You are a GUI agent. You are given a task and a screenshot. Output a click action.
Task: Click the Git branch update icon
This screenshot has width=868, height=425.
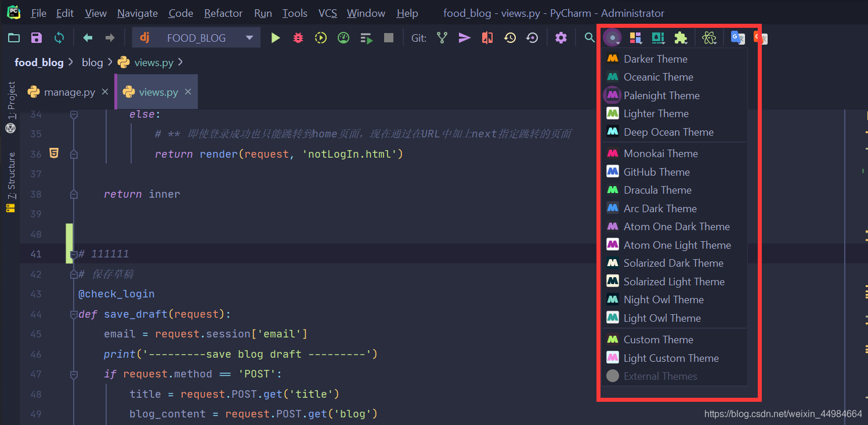coord(442,38)
